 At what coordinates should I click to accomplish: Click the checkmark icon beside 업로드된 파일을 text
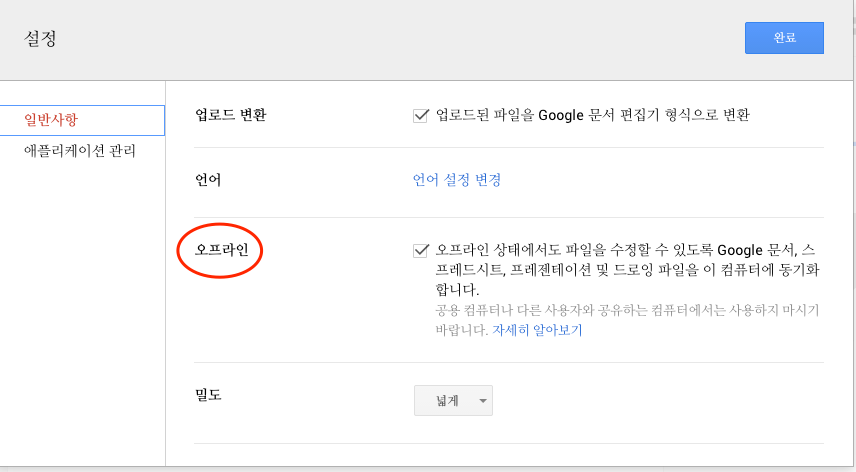(x=420, y=115)
